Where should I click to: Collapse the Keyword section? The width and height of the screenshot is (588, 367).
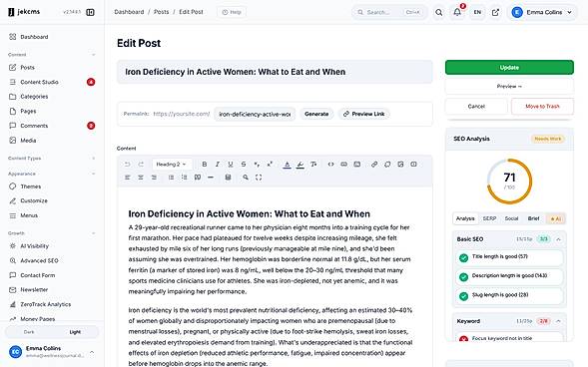pyautogui.click(x=558, y=321)
